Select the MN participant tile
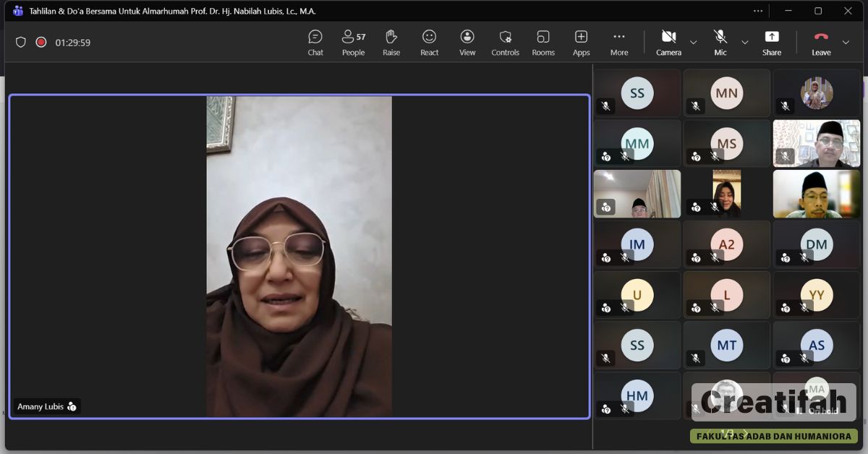868x454 pixels. pyautogui.click(x=726, y=93)
